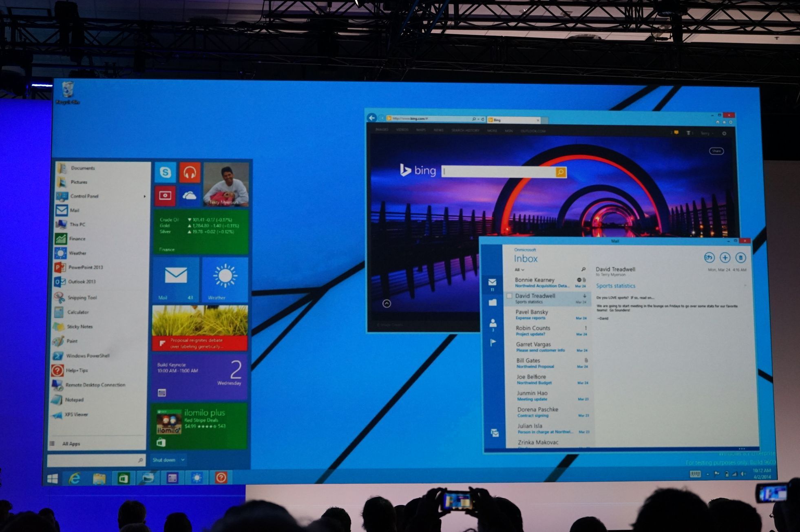Open Joe Belfiore's Northwind Budget email
Viewport: 800px width, 532px height.
click(550, 380)
